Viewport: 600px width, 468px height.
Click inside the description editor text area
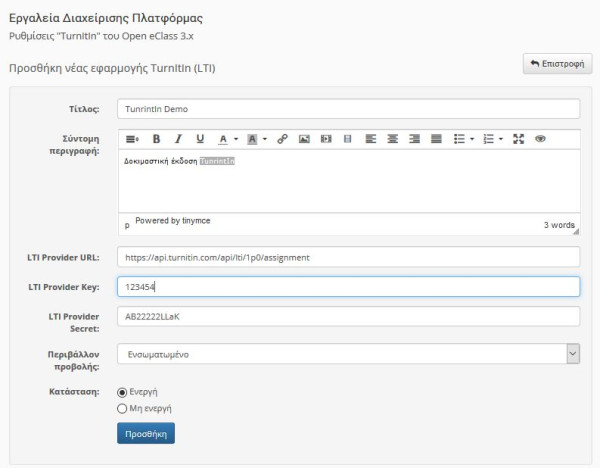point(349,181)
